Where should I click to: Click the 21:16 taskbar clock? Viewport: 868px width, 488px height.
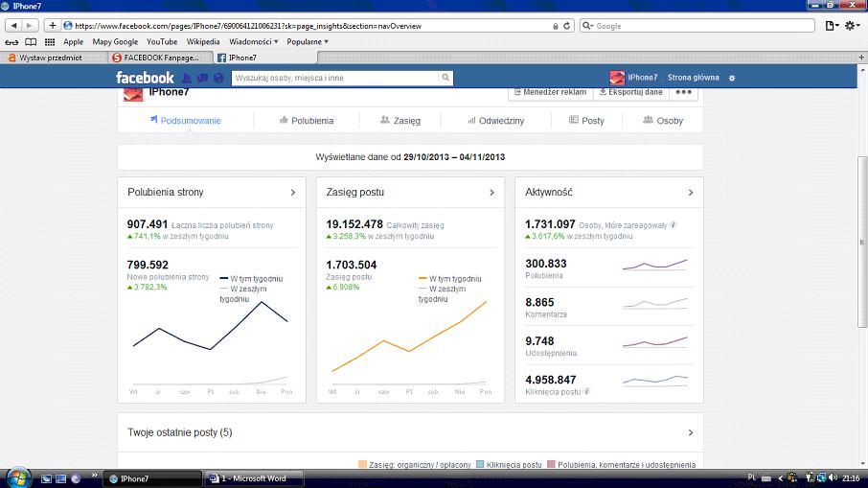coord(851,478)
